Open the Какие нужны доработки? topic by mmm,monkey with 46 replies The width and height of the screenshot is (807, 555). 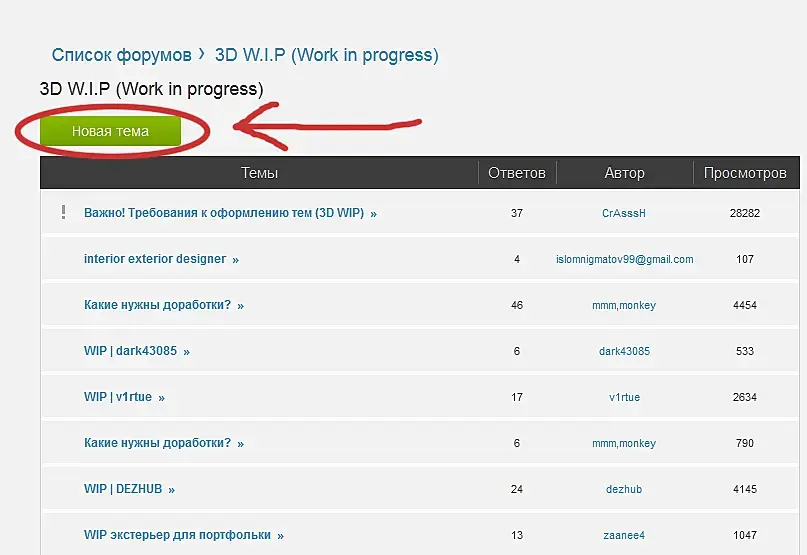tap(157, 305)
